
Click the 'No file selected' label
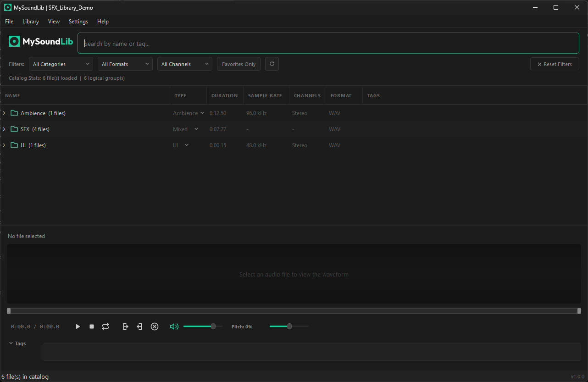[26, 236]
